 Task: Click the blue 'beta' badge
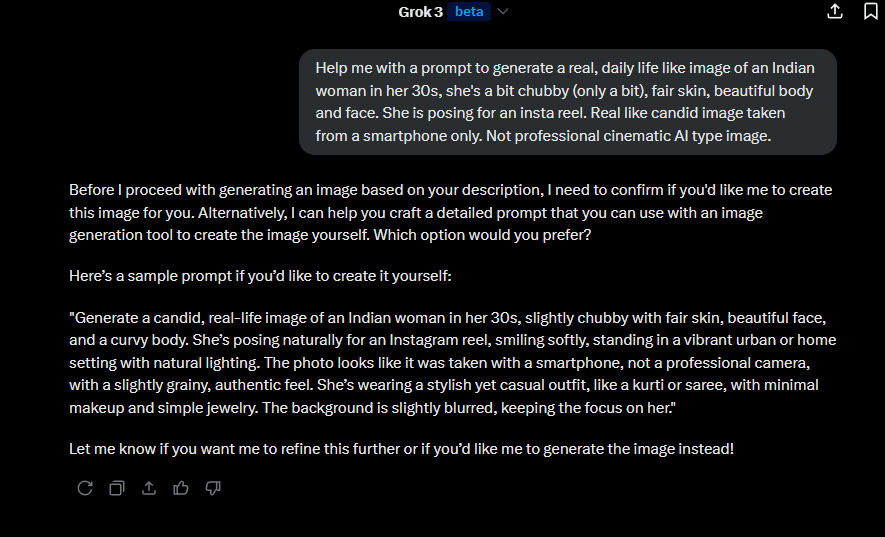click(x=469, y=12)
